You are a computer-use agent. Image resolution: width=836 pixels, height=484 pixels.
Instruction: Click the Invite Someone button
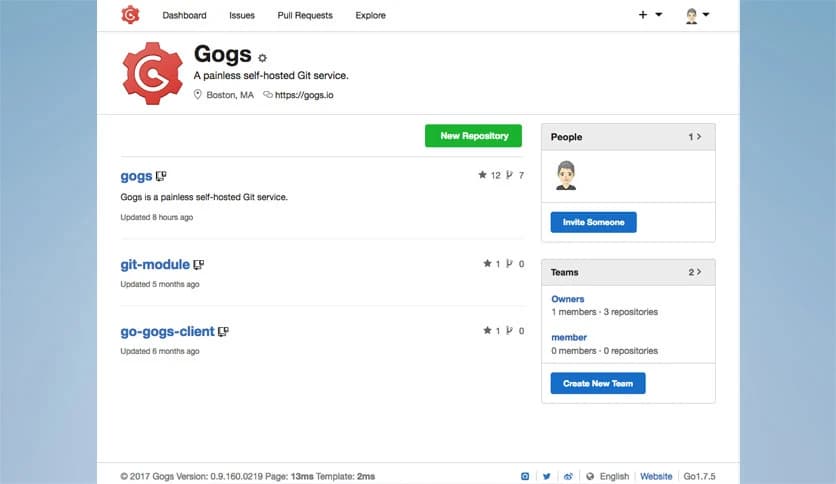tap(593, 222)
